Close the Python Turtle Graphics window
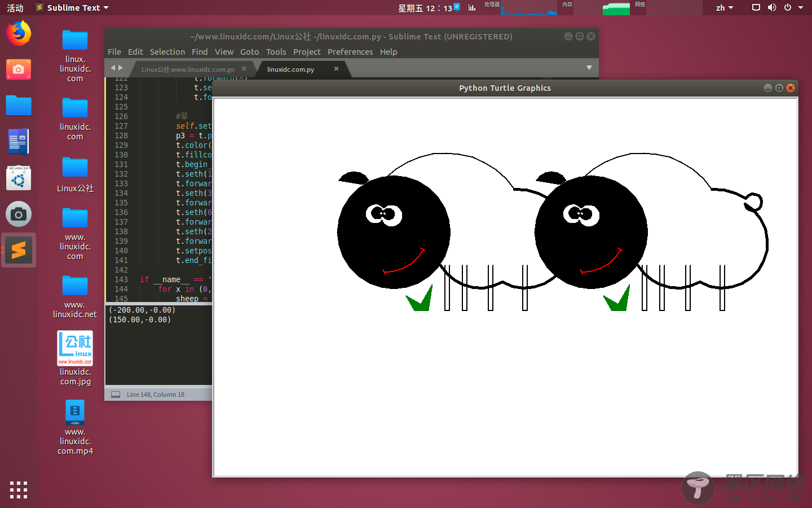This screenshot has width=812, height=508. click(791, 88)
